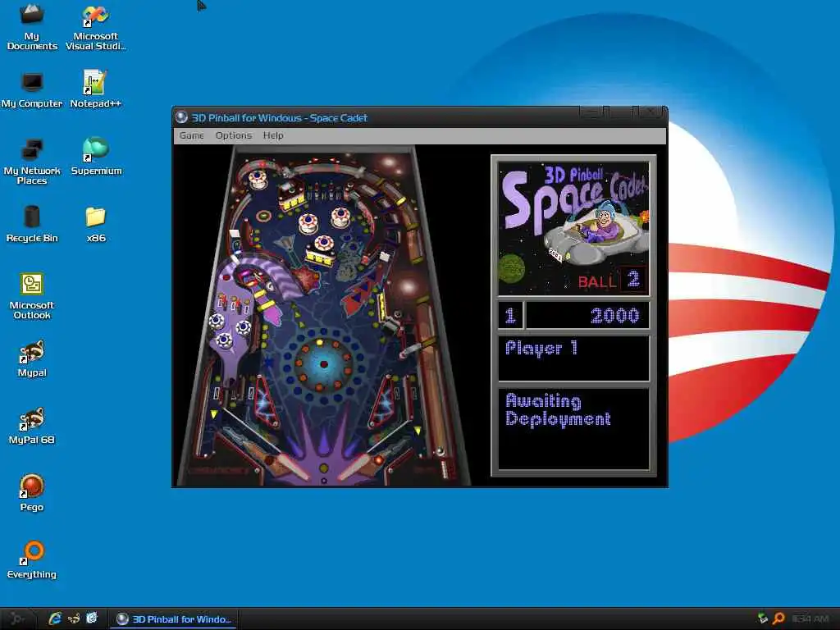
Task: Open the My Documents desktop icon
Action: 32,27
